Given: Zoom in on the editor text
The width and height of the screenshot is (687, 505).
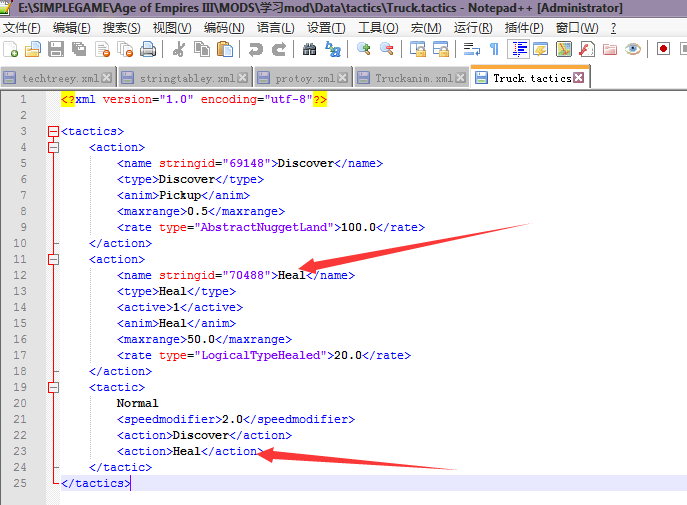Looking at the screenshot, I should pos(364,49).
